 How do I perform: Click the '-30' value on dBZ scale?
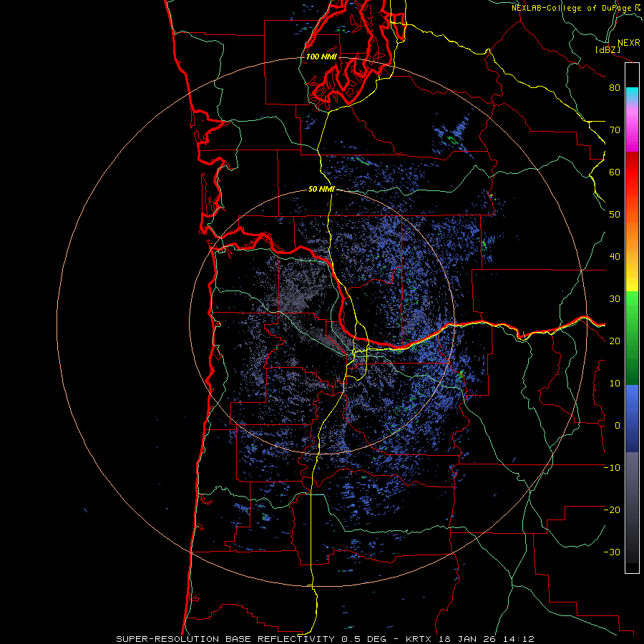[612, 552]
